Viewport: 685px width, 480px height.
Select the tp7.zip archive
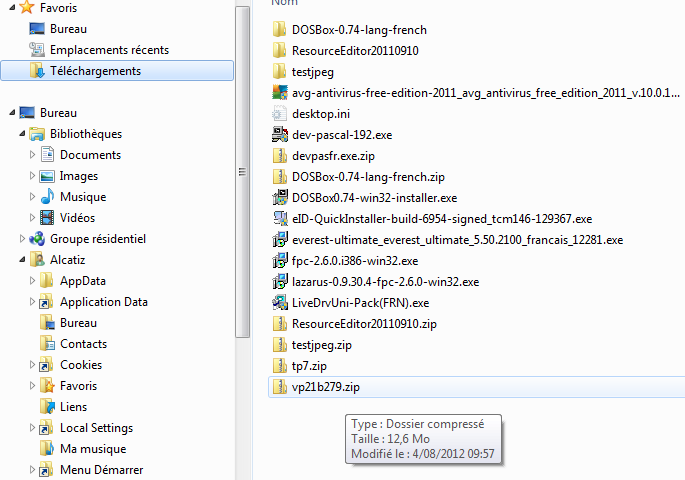click(x=309, y=366)
